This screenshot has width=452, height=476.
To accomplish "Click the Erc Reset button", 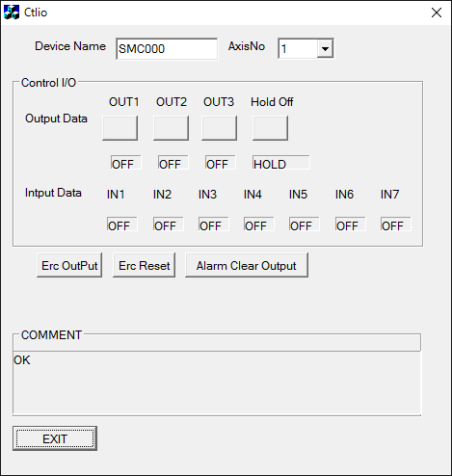I will click(x=144, y=265).
